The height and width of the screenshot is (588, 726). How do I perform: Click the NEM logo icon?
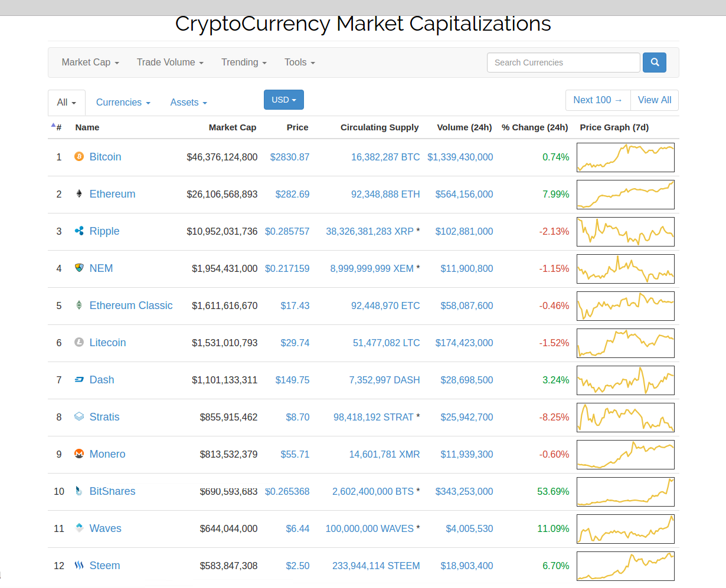point(79,268)
